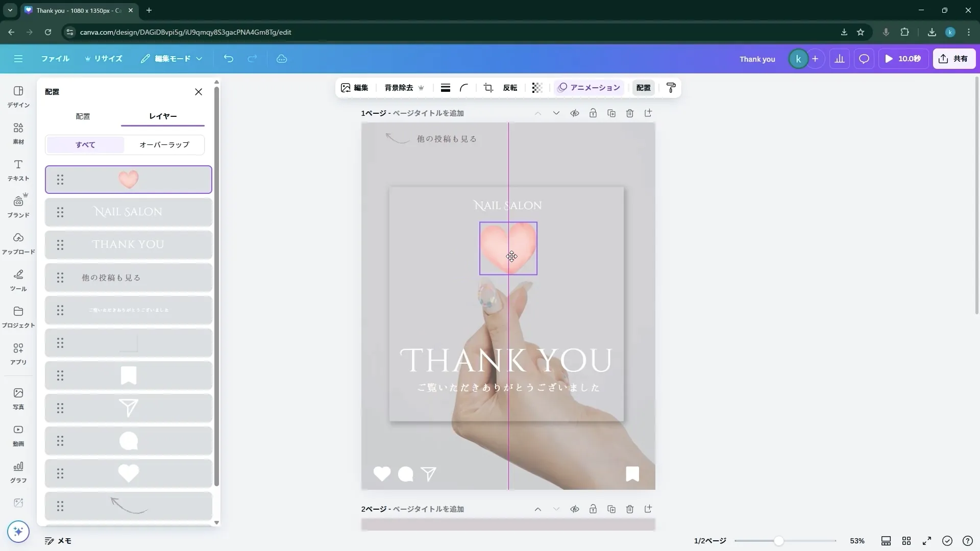This screenshot has height=551, width=980.
Task: Click the layers panel scrollbar
Action: coord(216,286)
